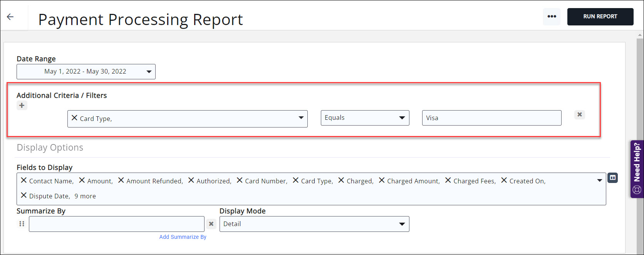Add a new filter with plus icon

22,106
